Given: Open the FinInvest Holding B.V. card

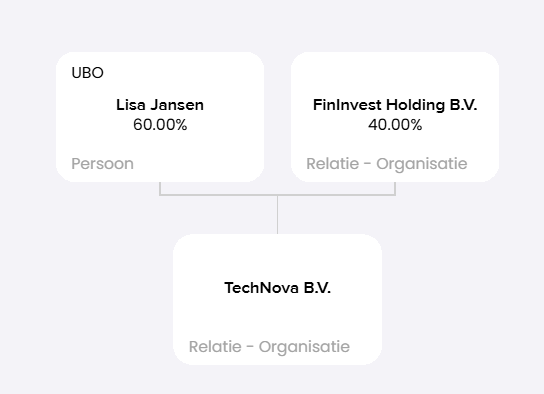Looking at the screenshot, I should click(395, 117).
